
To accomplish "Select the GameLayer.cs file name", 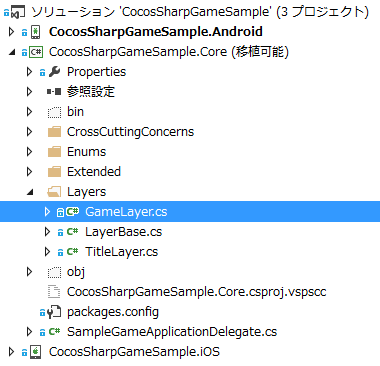I will [126, 212].
